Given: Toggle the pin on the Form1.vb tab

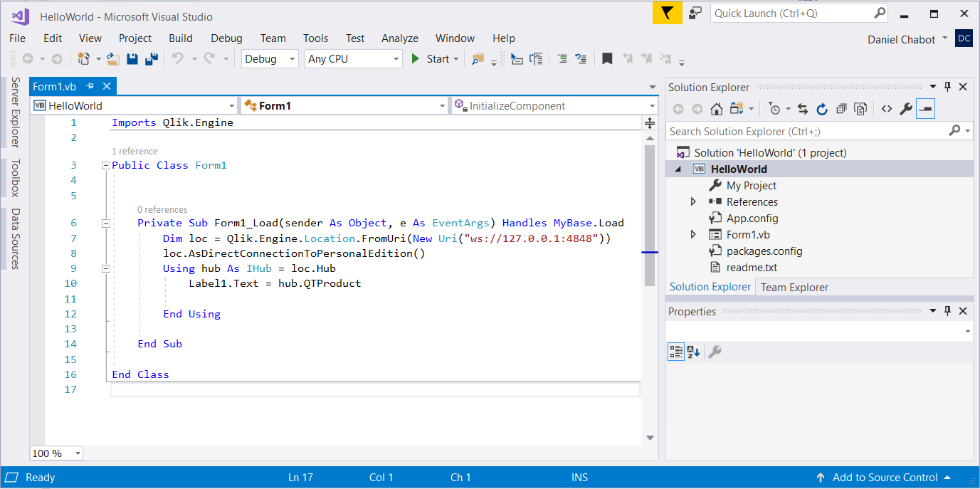Looking at the screenshot, I should point(91,85).
